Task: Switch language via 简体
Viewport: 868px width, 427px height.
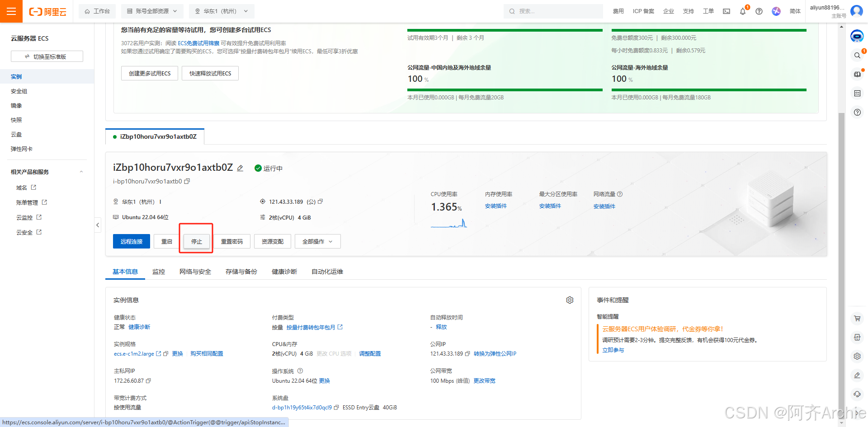Action: [795, 11]
